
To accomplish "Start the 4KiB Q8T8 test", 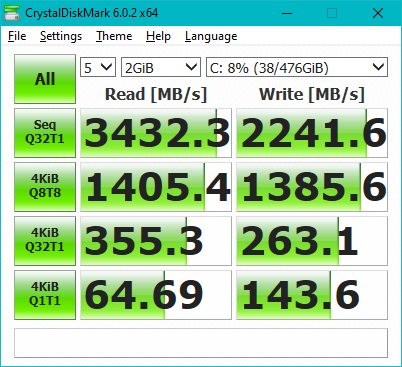I will tap(45, 187).
